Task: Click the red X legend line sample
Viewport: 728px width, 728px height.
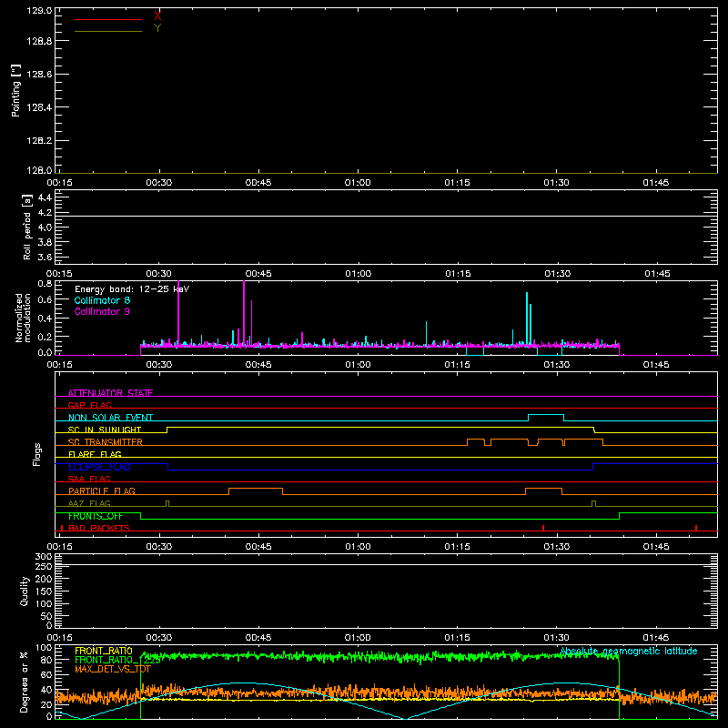Action: click(x=108, y=19)
